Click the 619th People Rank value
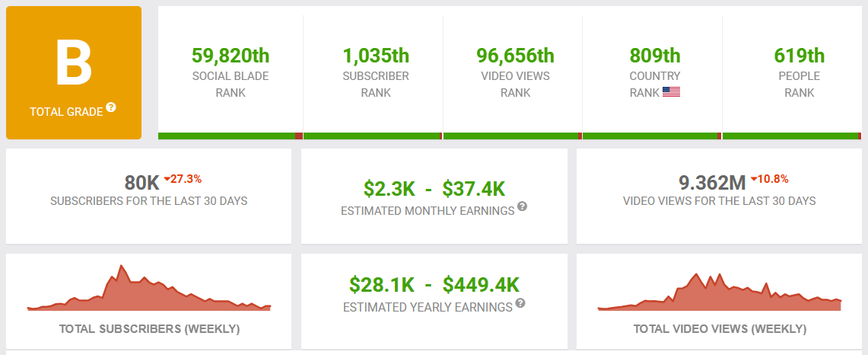 click(x=800, y=56)
